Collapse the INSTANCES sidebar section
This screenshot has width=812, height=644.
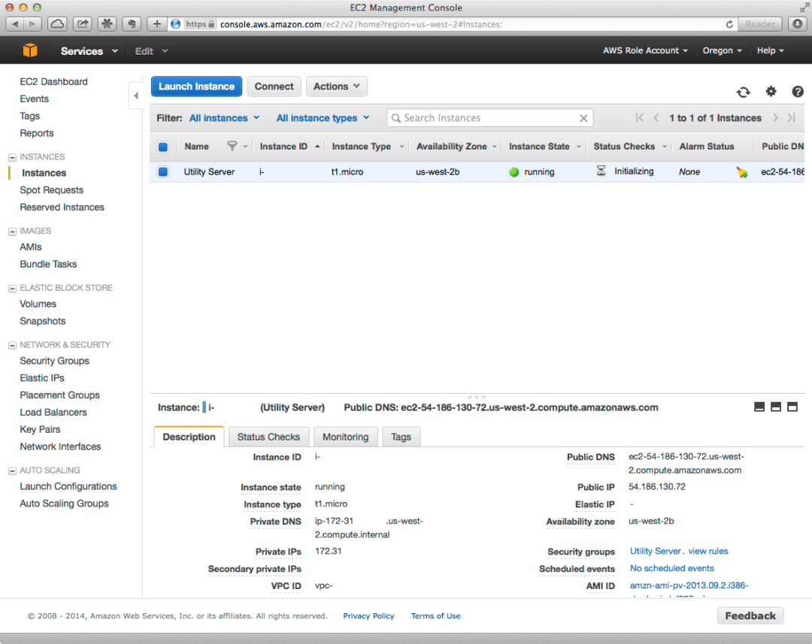(x=13, y=157)
